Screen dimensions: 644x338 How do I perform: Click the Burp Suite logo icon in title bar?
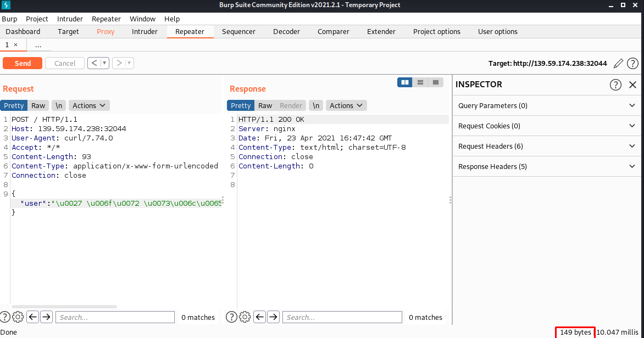5,5
